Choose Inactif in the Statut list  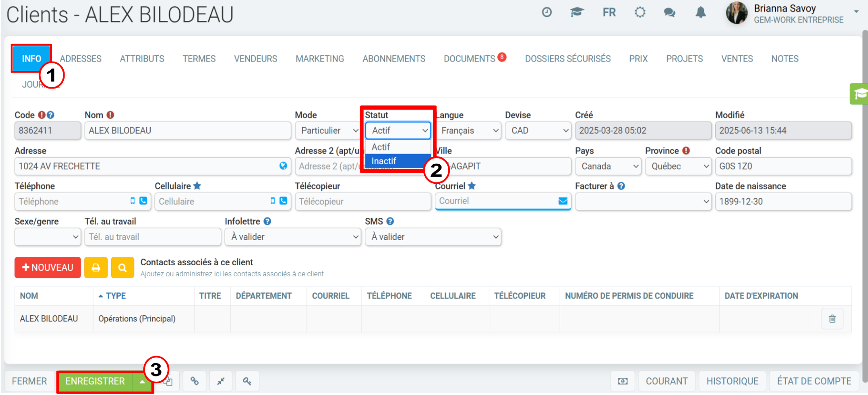point(398,161)
